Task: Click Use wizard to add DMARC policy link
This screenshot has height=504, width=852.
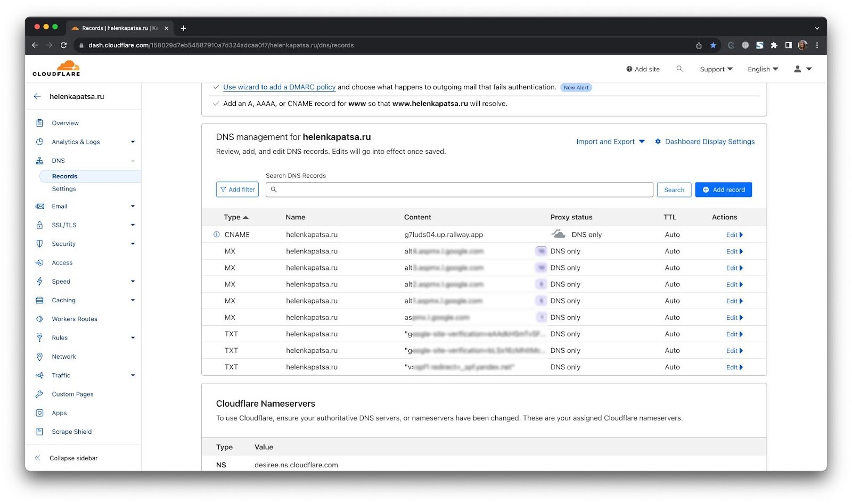Action: point(279,87)
